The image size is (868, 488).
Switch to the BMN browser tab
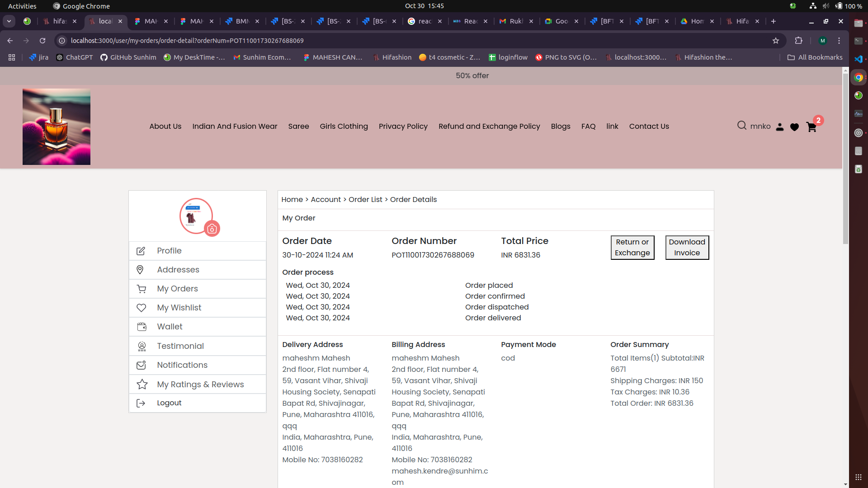tap(242, 21)
